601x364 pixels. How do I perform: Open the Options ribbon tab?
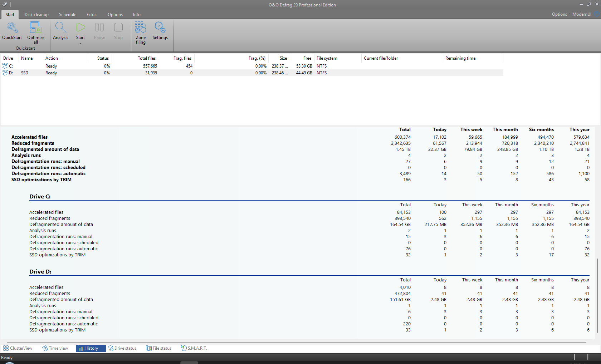pos(115,15)
